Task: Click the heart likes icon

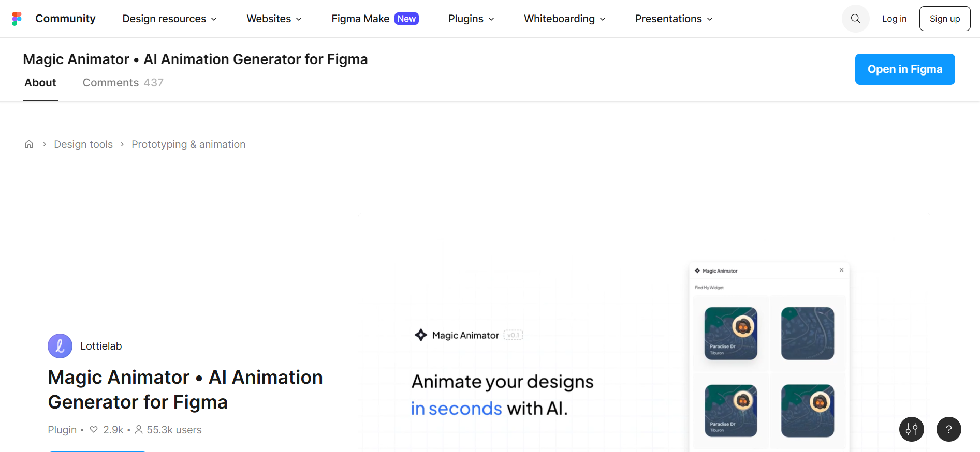Action: coord(94,429)
